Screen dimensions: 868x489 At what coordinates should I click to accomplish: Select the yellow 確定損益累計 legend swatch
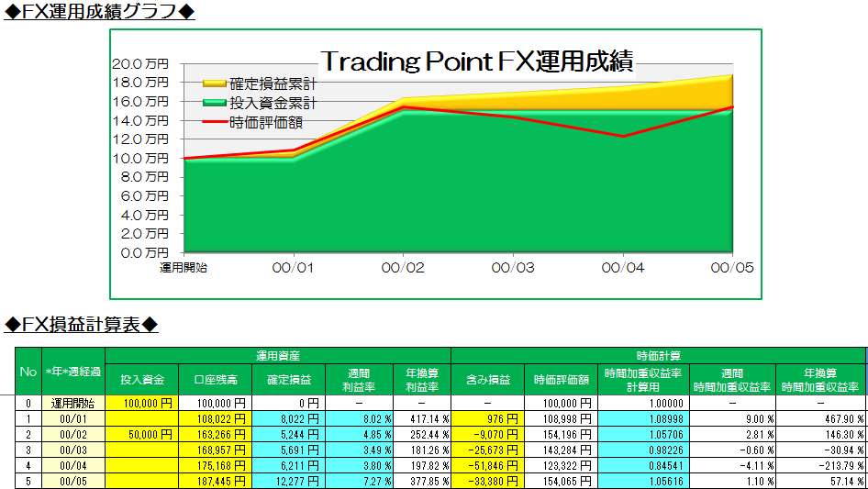pos(214,83)
